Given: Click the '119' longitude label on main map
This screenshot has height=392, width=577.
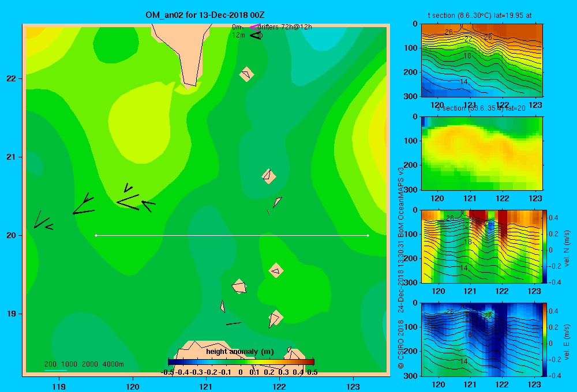Looking at the screenshot, I should [59, 386].
